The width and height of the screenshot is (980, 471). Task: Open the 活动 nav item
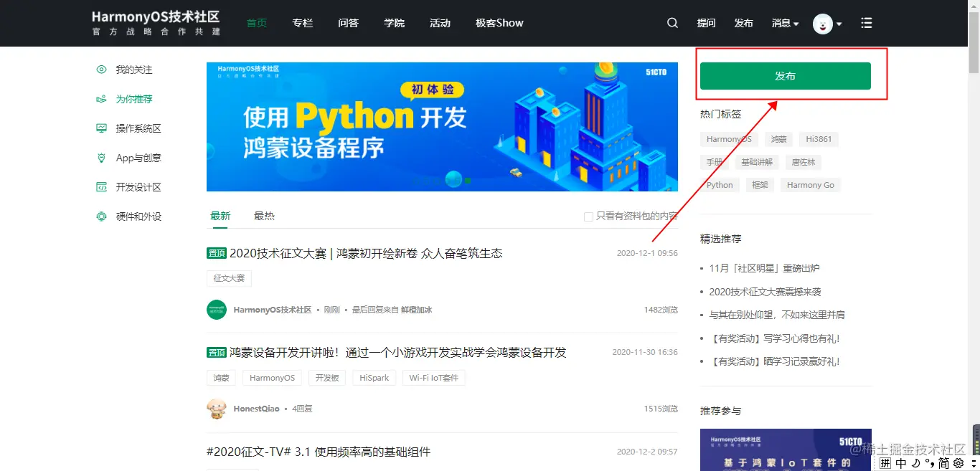pos(440,23)
